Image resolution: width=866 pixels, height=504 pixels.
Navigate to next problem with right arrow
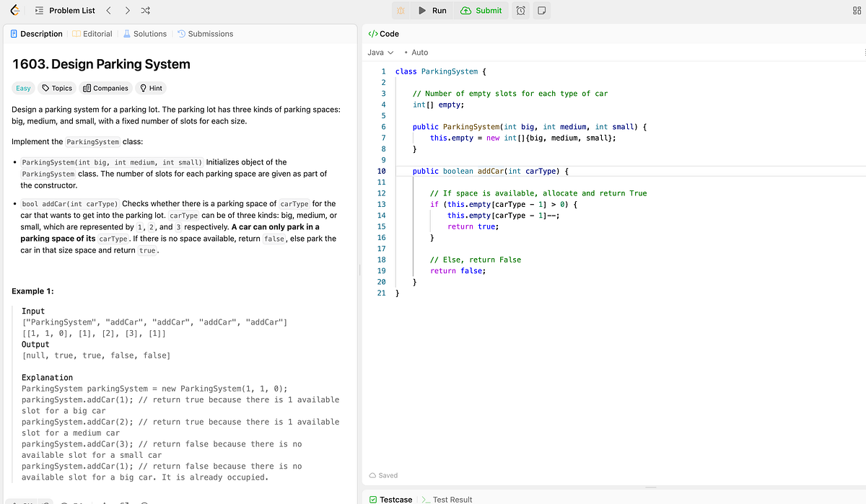coord(126,10)
